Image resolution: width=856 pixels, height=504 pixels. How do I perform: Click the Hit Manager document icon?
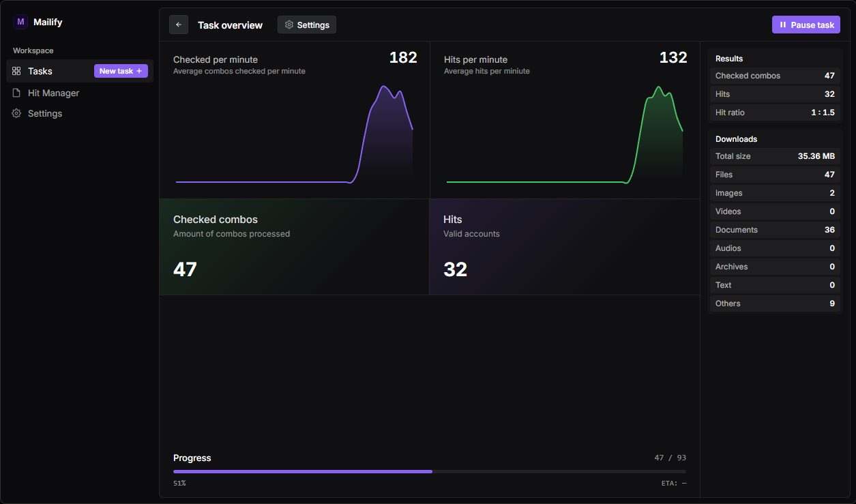[x=16, y=93]
